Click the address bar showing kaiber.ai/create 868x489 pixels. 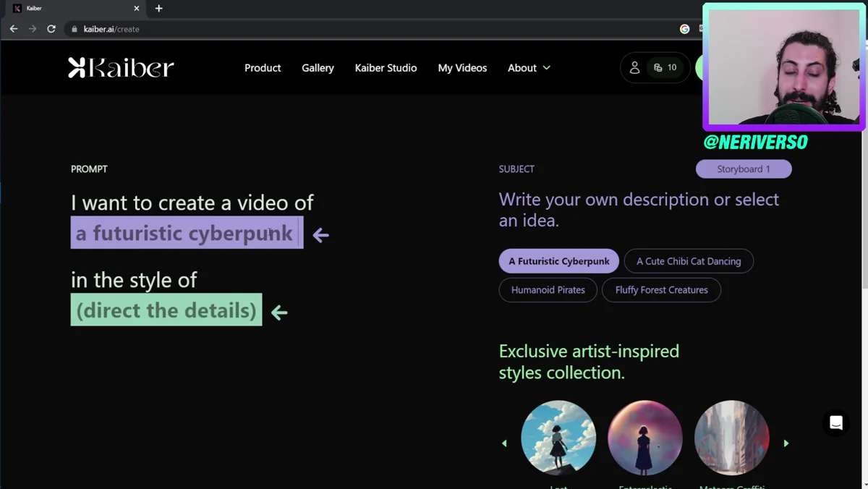[376, 29]
